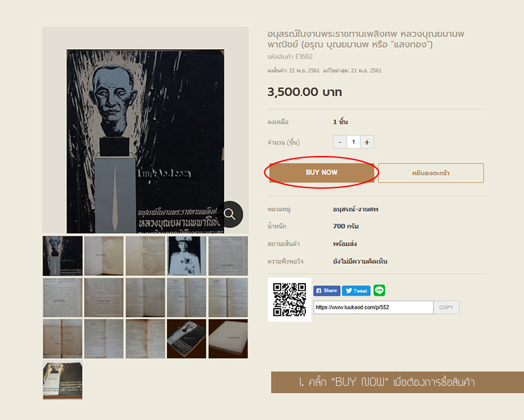View the blank back cover thumbnail
This screenshot has width=524, height=420.
(x=228, y=339)
